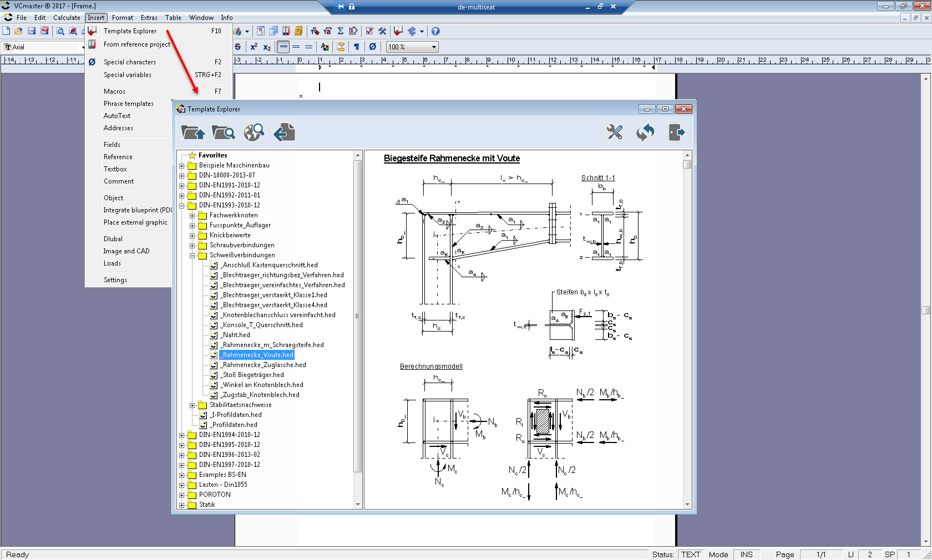Click the folder search icon in Template Explorer
The image size is (932, 560).
click(x=223, y=133)
